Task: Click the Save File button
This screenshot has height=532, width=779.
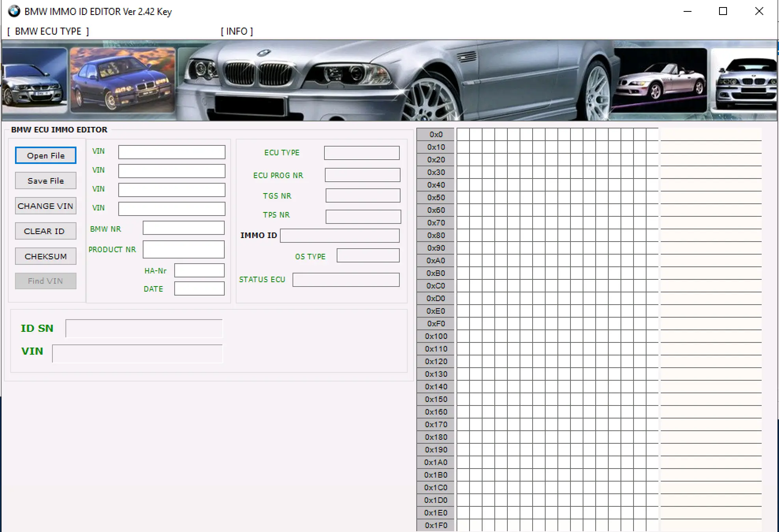Action: tap(45, 180)
